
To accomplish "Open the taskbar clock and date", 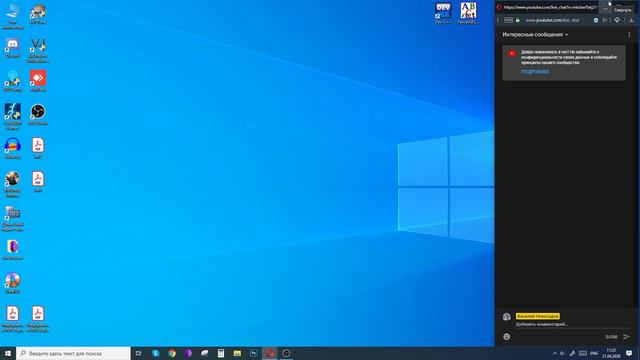I will (611, 353).
